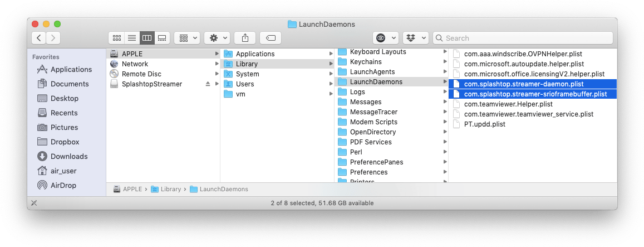Viewport: 644px width, 247px height.
Task: Select the PreferencePanes folder
Action: click(x=391, y=162)
